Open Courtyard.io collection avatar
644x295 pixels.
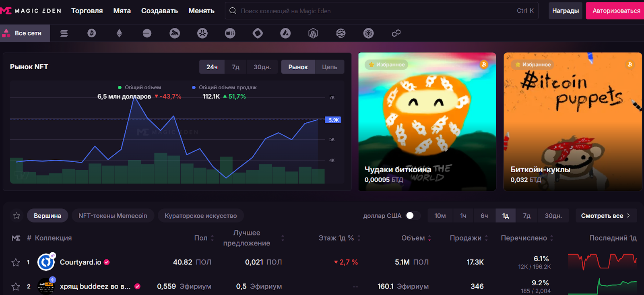pyautogui.click(x=46, y=262)
